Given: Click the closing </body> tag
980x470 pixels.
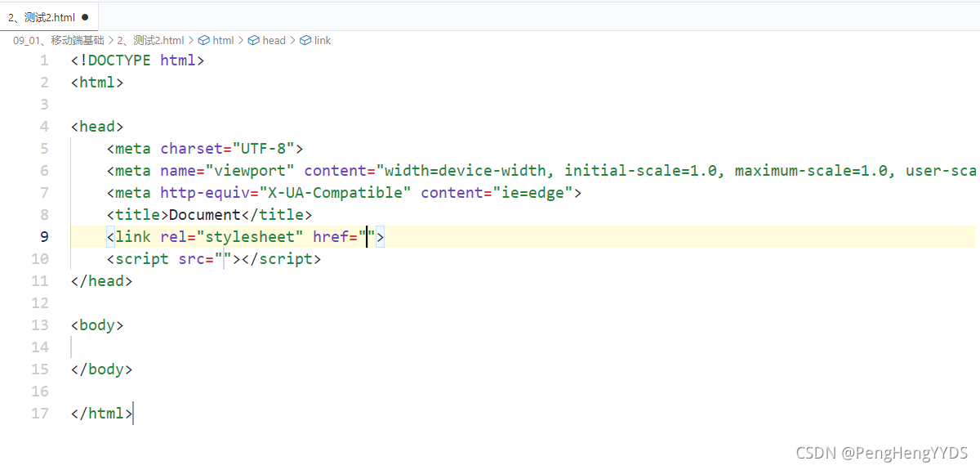Looking at the screenshot, I should click(x=102, y=369).
